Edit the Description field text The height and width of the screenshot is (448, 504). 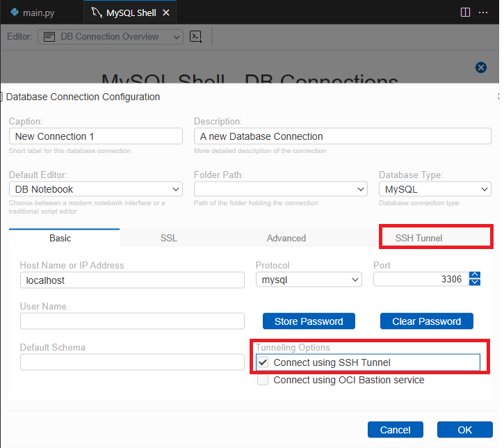coord(342,136)
